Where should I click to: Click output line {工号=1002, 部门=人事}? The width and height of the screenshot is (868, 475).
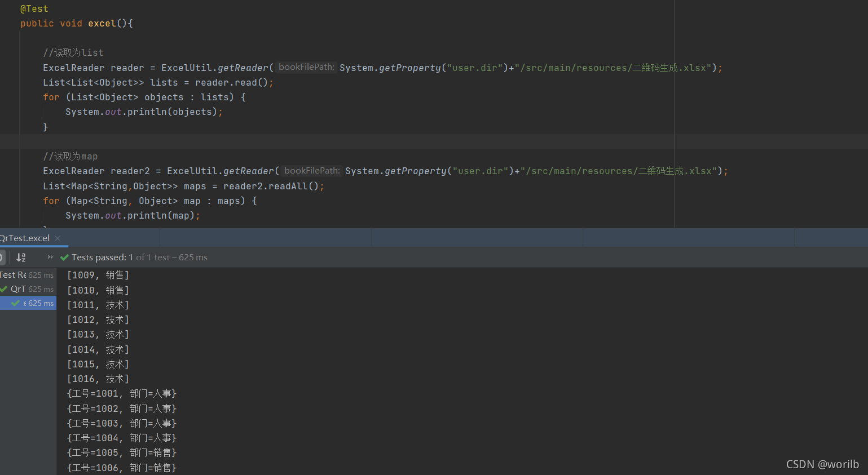(122, 409)
